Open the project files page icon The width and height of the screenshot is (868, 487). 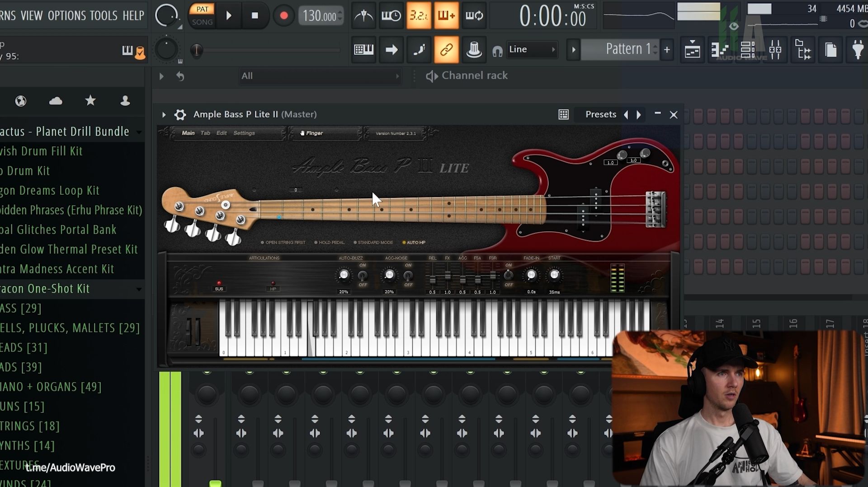pos(830,50)
